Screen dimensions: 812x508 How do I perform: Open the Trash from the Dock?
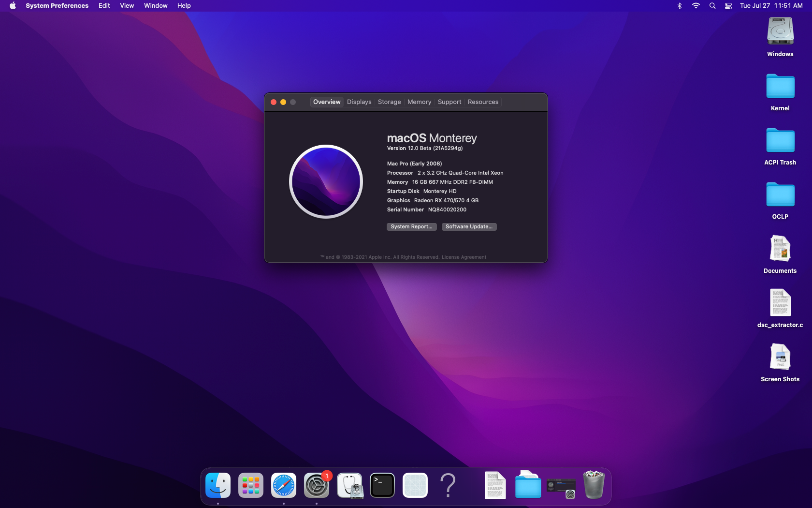pos(594,485)
